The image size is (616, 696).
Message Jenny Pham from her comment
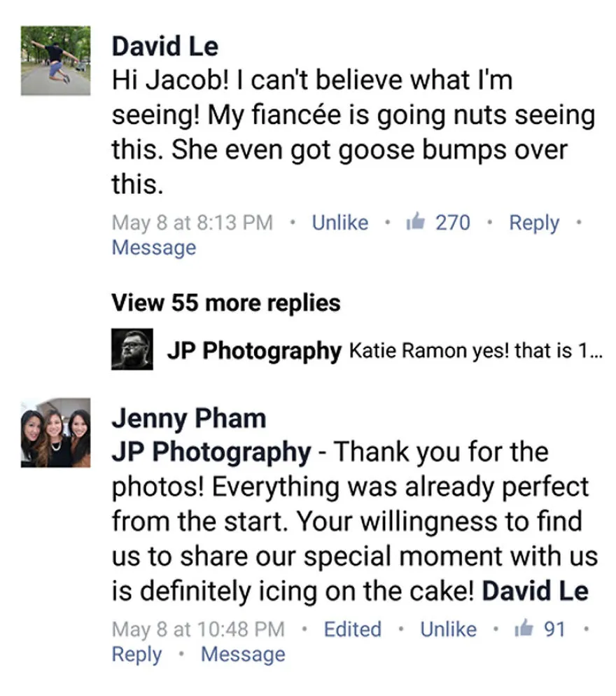(243, 655)
